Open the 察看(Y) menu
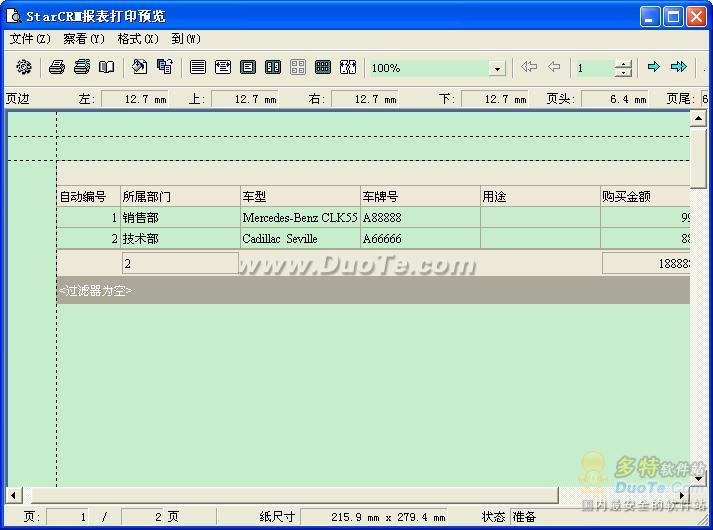Image resolution: width=713 pixels, height=530 pixels. (84, 39)
